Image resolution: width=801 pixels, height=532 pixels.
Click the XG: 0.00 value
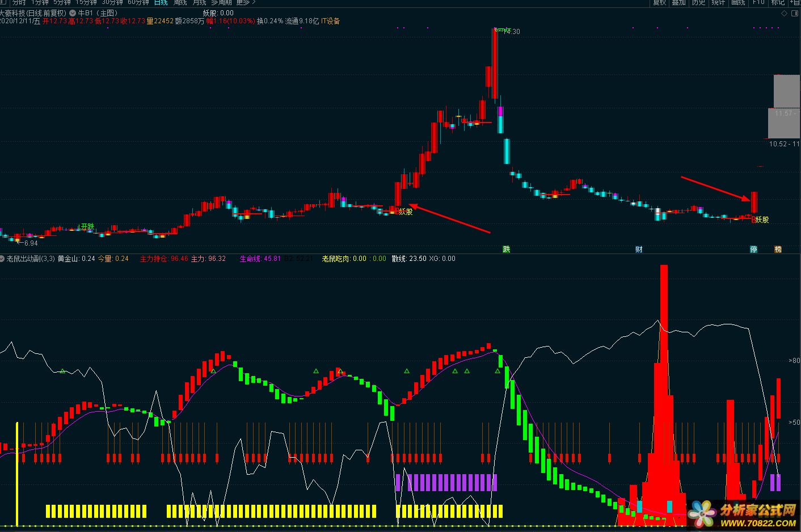tap(442, 259)
